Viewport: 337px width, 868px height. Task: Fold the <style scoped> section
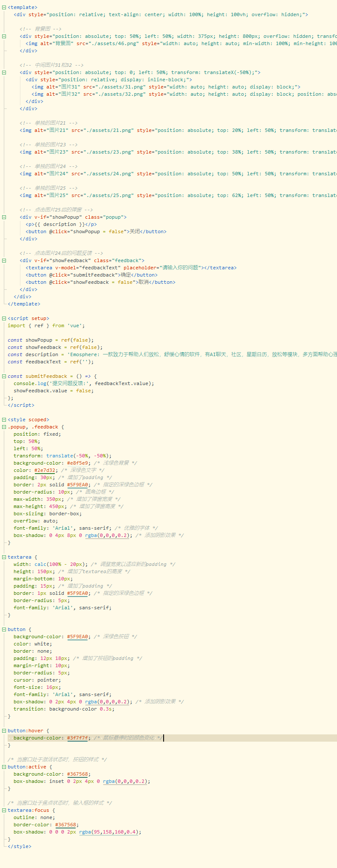click(x=4, y=420)
